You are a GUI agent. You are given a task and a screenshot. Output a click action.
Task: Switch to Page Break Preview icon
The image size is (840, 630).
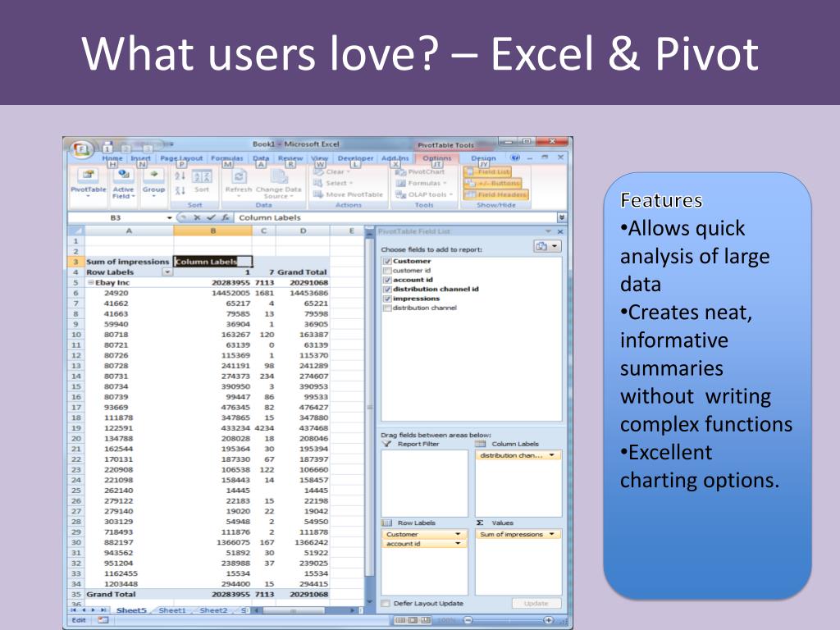[x=426, y=620]
